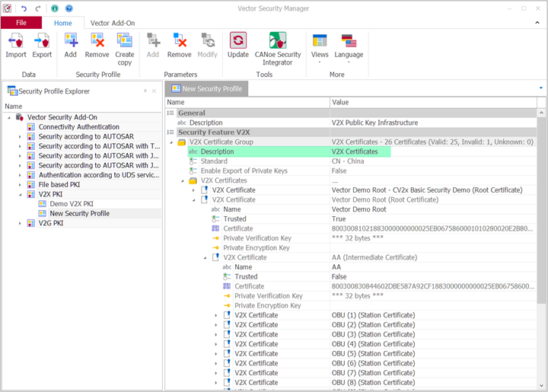Click the Value column header
This screenshot has width=548, height=392.
pyautogui.click(x=433, y=102)
